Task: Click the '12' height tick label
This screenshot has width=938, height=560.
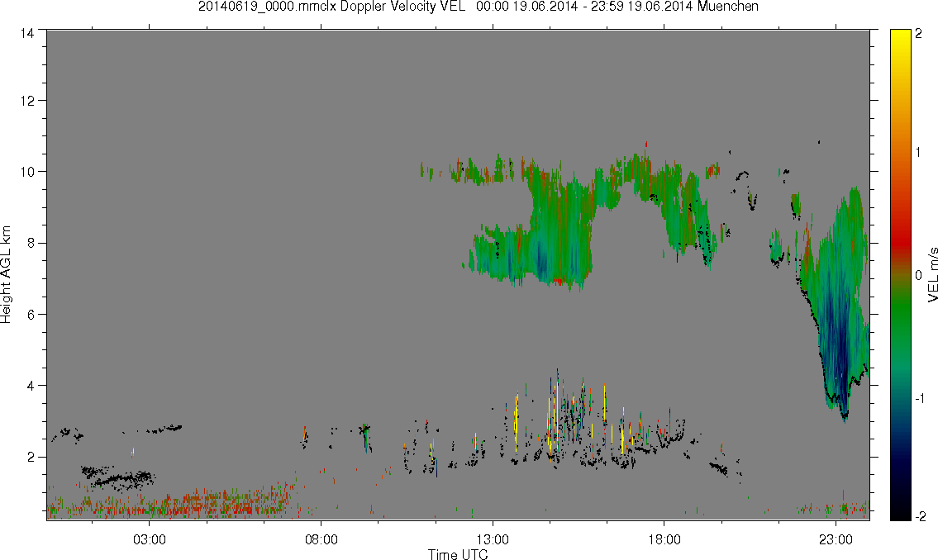Action: 27,101
